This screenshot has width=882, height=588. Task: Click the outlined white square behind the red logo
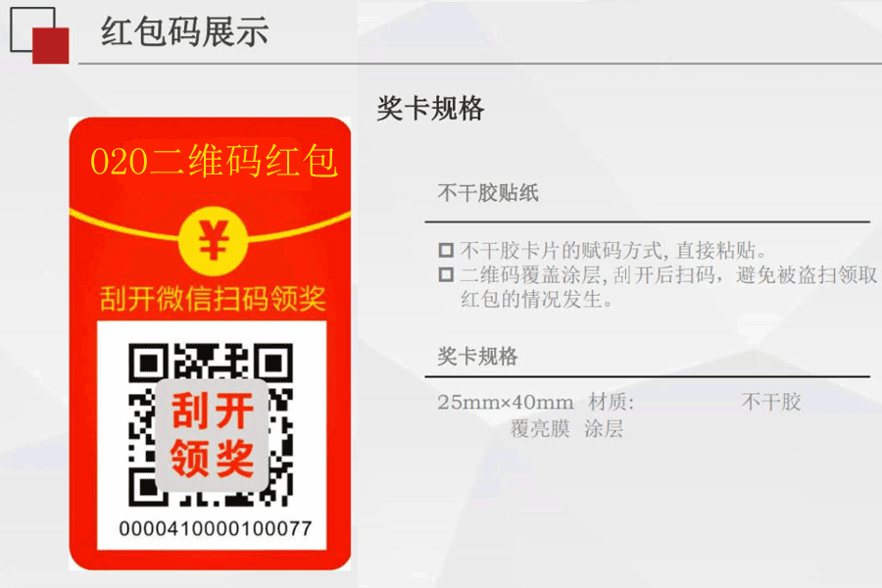pos(32,29)
